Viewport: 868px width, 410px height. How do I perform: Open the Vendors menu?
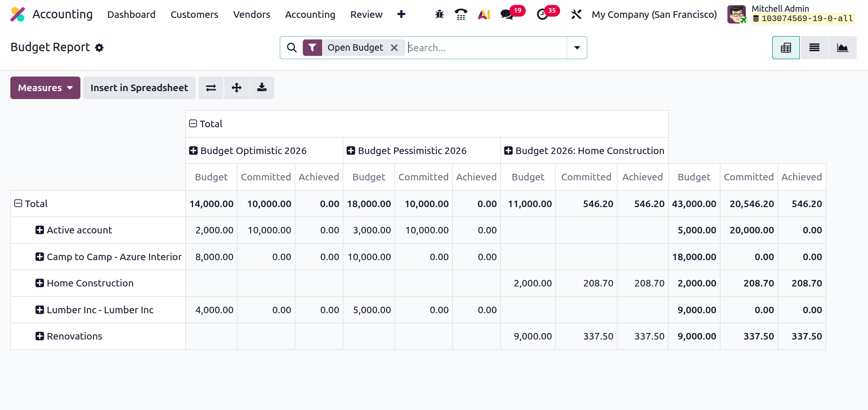[252, 15]
